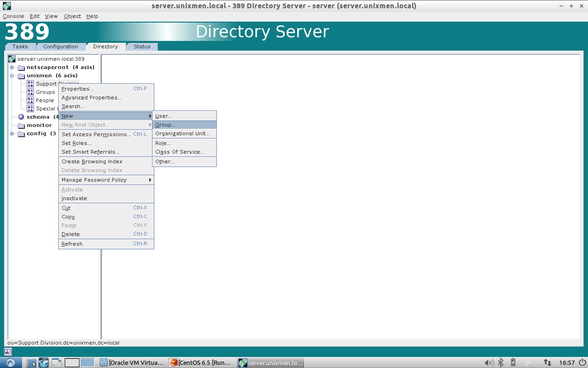The width and height of the screenshot is (588, 368).
Task: Choose Set Smart Referrals... menu item
Action: pos(106,152)
